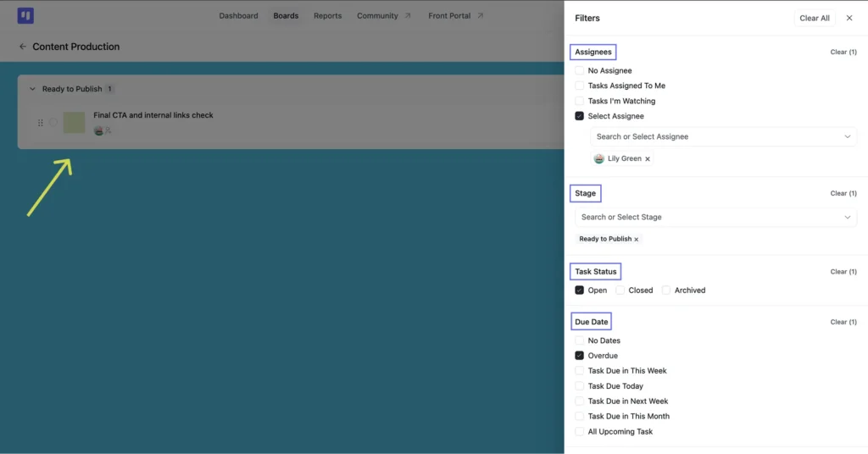Remove Lily Green assignee chip
This screenshot has width=868, height=454.
(648, 158)
